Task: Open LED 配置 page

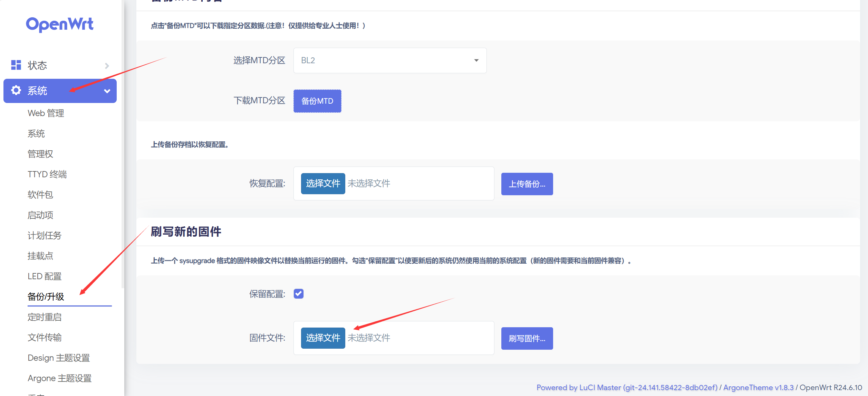Action: pos(45,276)
